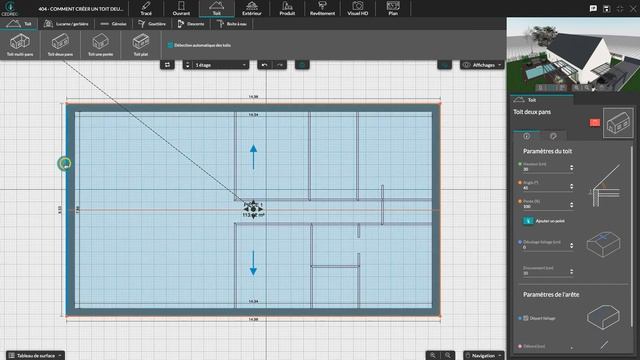Select the Boîte à eau tool

pos(231,24)
